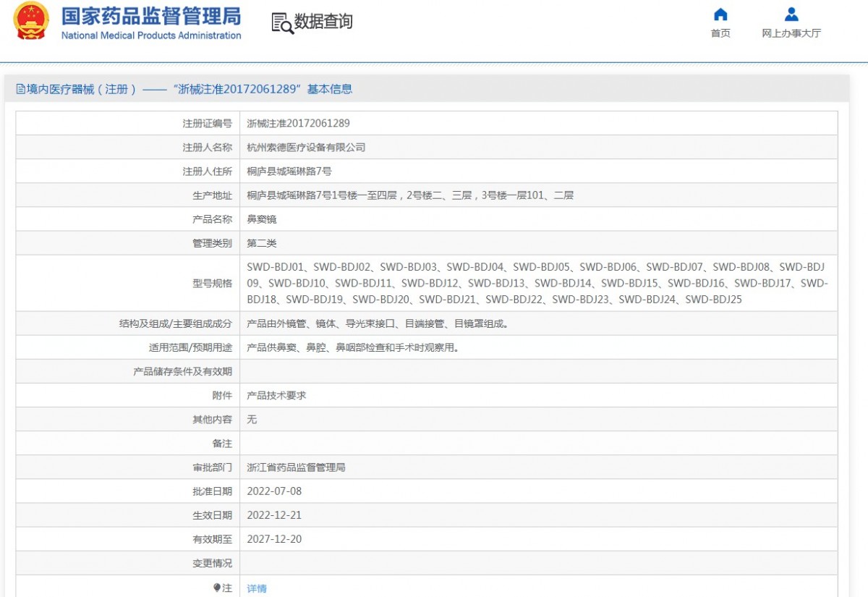Viewport: 868px width, 597px height.
Task: Click registrant name 杭州索德医疗设备有限公司
Action: (306, 148)
